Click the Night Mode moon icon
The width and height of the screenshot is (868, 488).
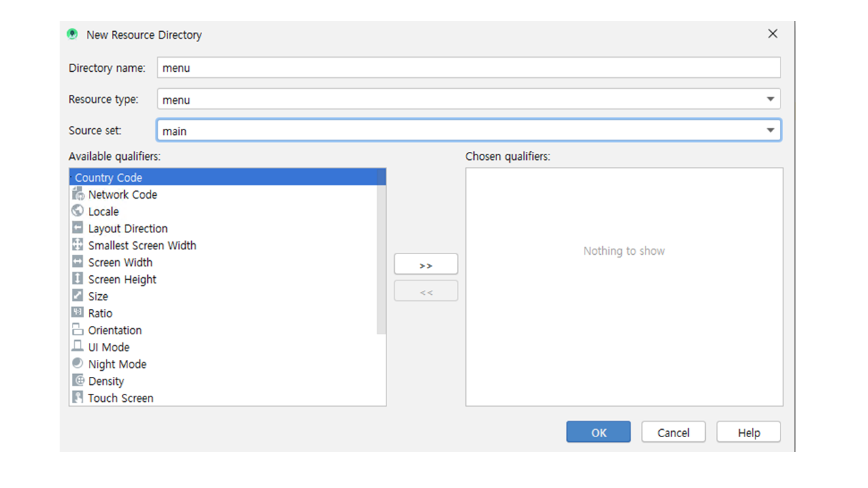tap(77, 363)
